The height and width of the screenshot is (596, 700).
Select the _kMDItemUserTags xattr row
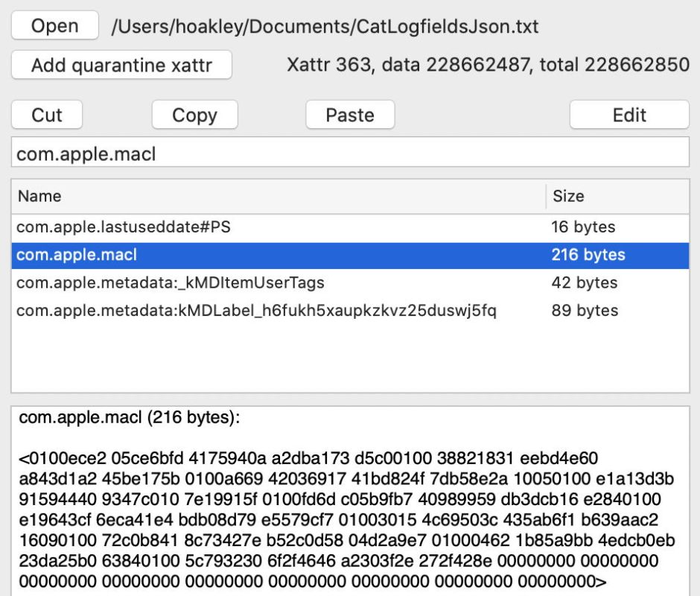click(x=170, y=283)
